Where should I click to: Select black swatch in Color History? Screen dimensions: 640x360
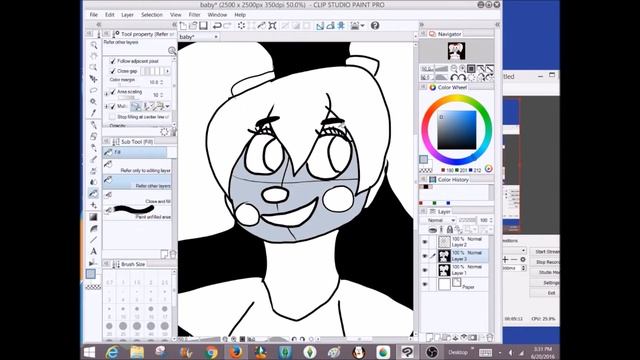pyautogui.click(x=426, y=187)
